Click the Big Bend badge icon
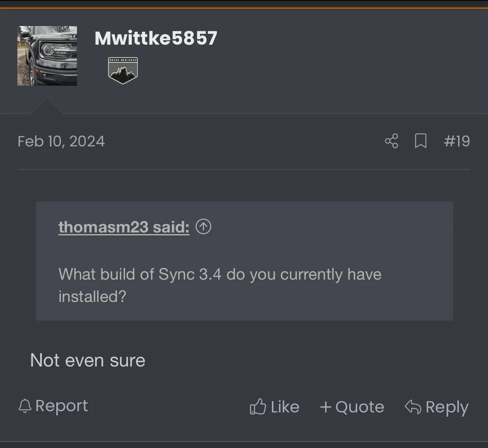Viewport: 488px width, 448px height. point(123,70)
